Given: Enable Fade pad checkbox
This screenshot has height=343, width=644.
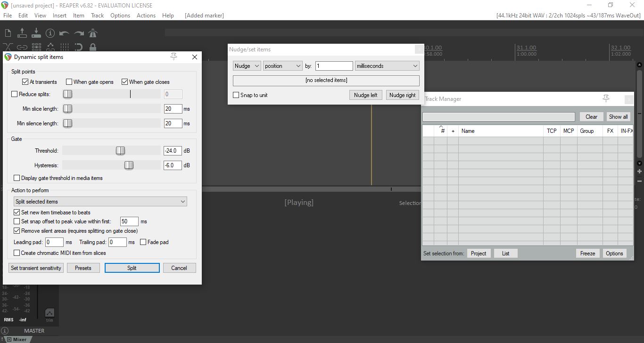Looking at the screenshot, I should point(143,242).
